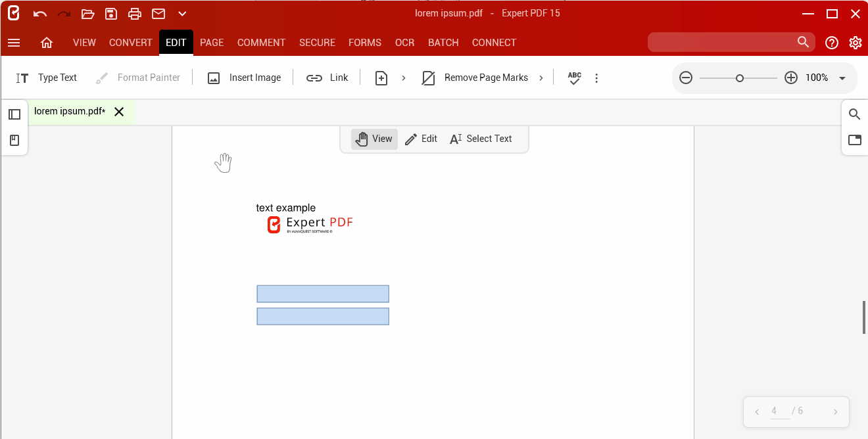This screenshot has width=868, height=439.
Task: Open the bookmarks panel icon
Action: coord(14,140)
